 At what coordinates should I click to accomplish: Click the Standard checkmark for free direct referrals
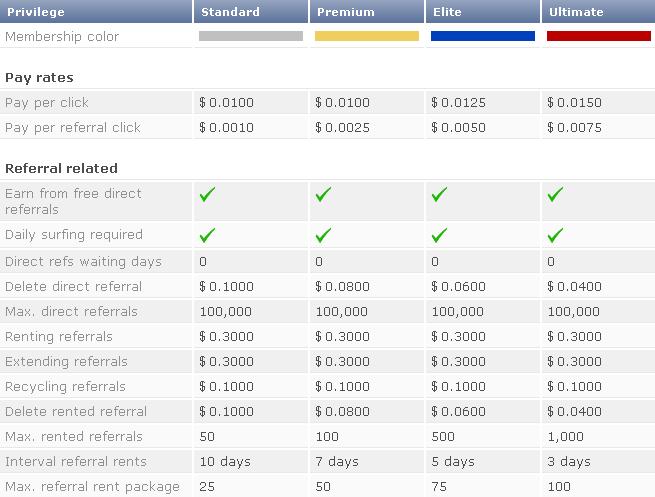pyautogui.click(x=207, y=194)
